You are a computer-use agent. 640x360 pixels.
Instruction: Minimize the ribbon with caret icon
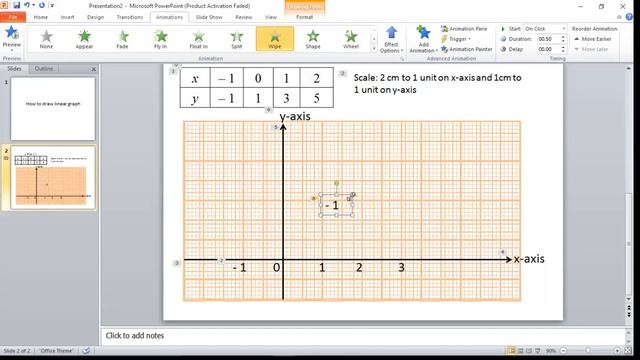point(619,17)
